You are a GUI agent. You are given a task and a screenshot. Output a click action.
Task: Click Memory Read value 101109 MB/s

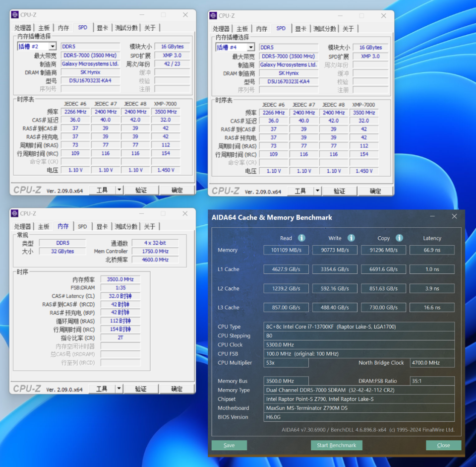coord(286,250)
